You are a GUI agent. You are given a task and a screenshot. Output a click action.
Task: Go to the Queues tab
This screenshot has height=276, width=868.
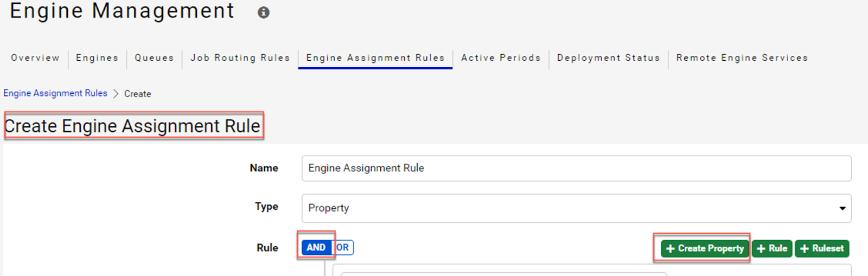[x=154, y=57]
